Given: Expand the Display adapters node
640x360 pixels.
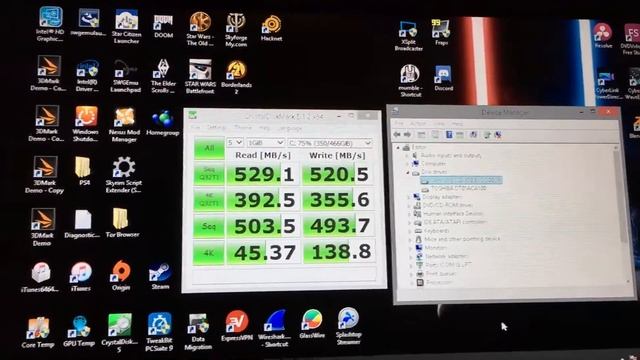Looking at the screenshot, I should point(409,197).
